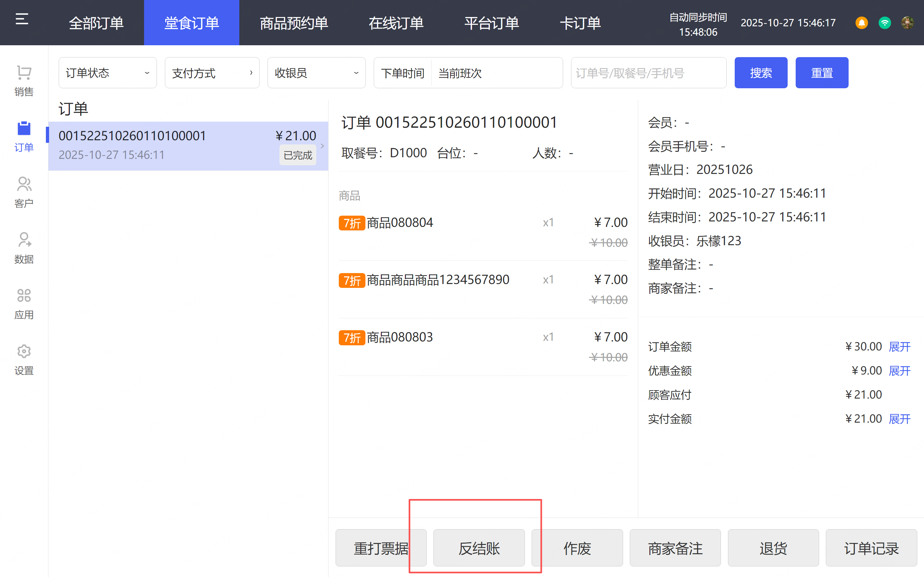
Task: Open the 订单状态 dropdown
Action: (107, 73)
